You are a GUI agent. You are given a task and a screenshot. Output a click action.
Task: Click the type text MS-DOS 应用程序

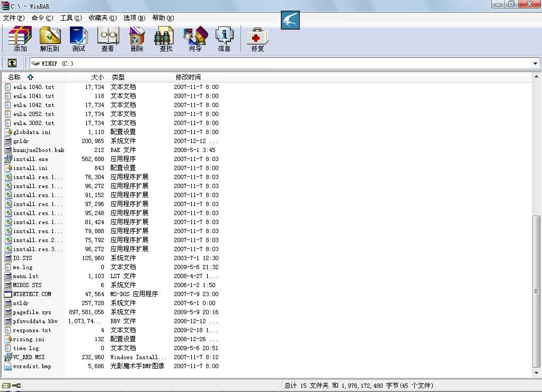(x=134, y=294)
